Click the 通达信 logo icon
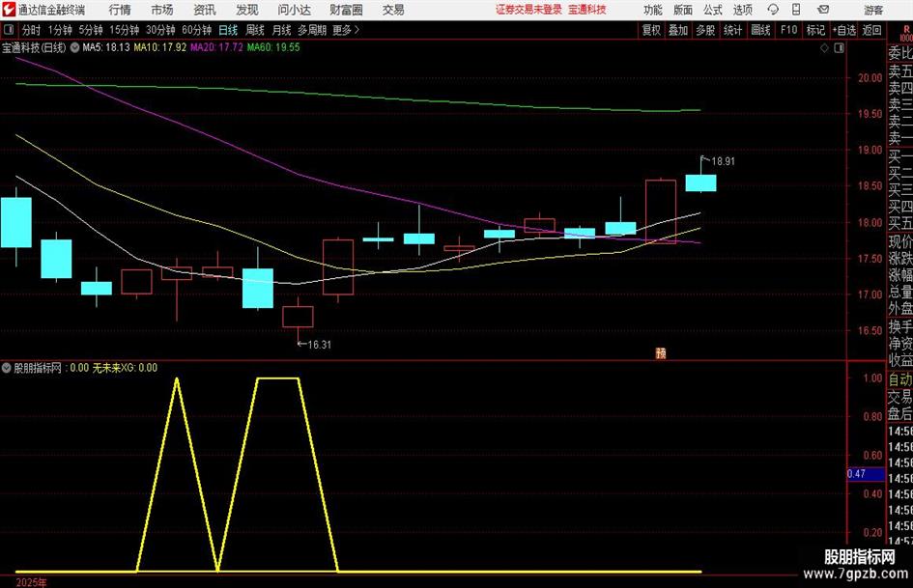 [x=9, y=10]
